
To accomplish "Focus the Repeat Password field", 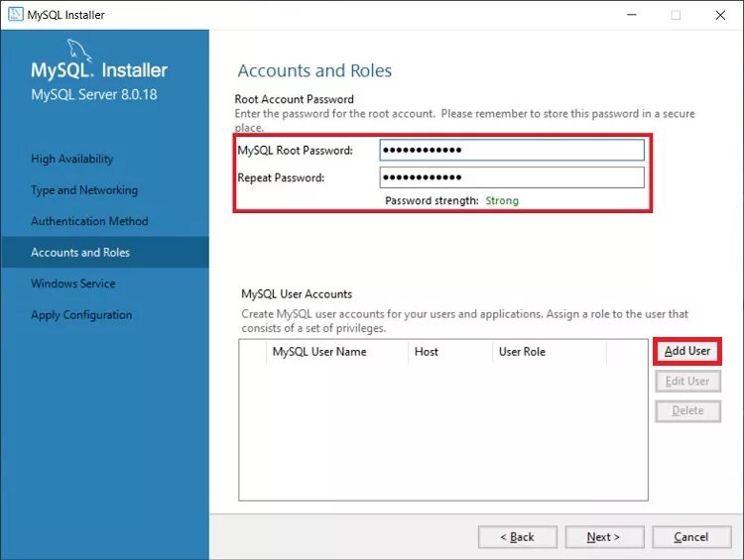I will 512,177.
